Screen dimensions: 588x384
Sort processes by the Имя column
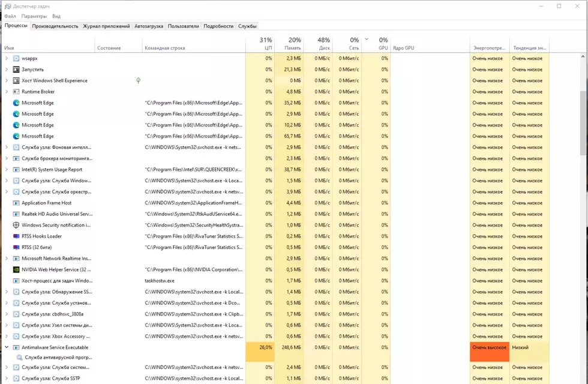(x=49, y=44)
